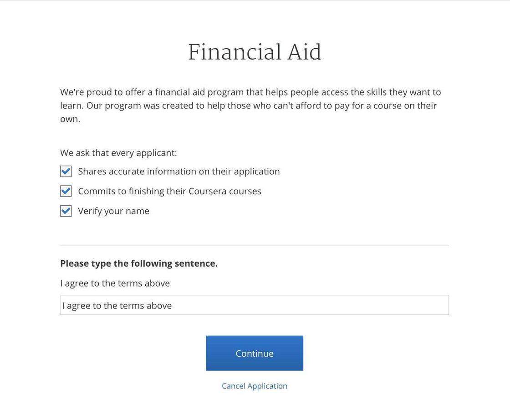Click the sample sentence above the input box
Image resolution: width=510 pixels, height=420 pixels.
point(115,283)
